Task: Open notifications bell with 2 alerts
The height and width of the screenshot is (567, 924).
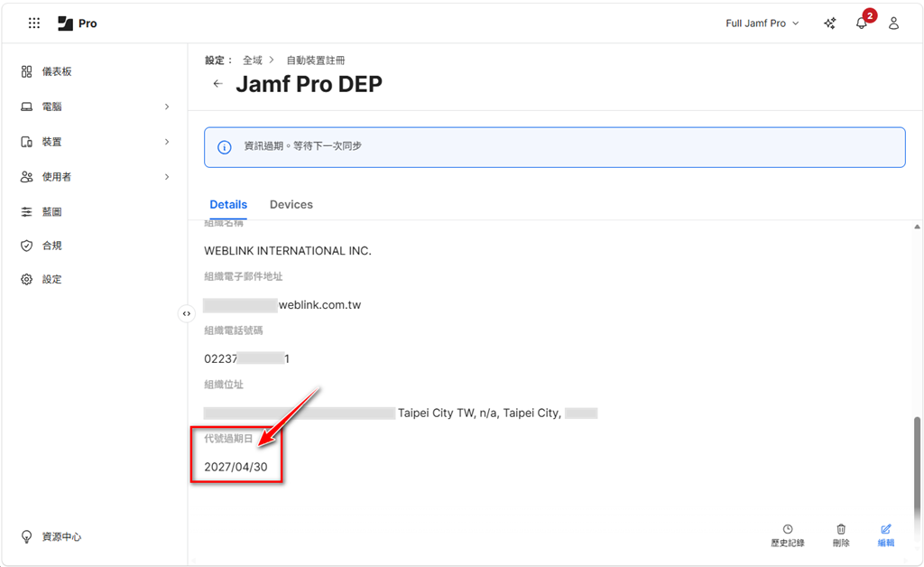Action: click(x=862, y=23)
